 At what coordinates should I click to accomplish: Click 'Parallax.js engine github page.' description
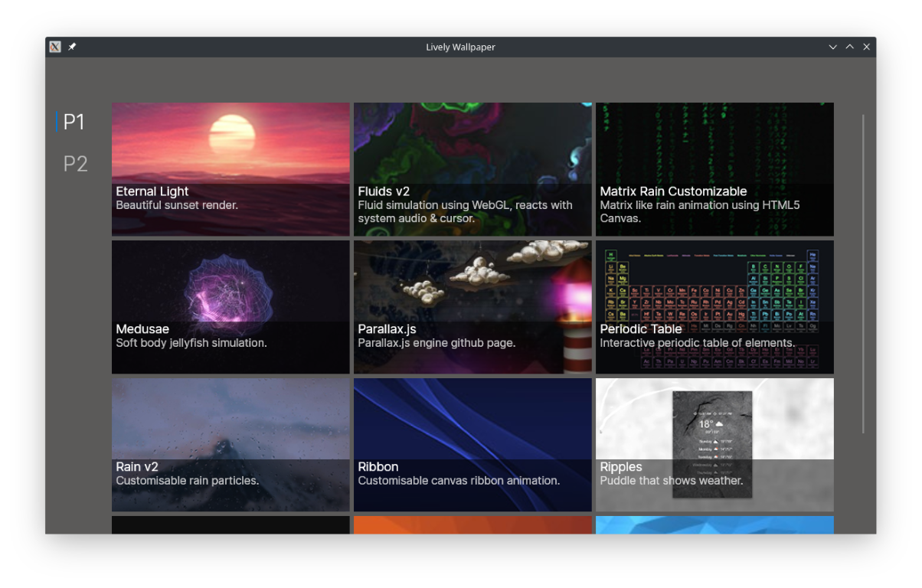tap(436, 343)
